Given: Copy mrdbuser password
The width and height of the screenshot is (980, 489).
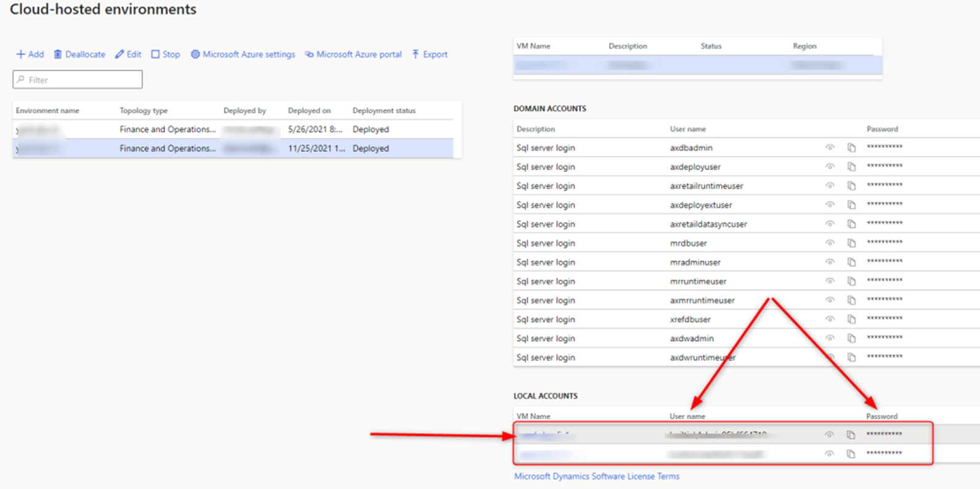Looking at the screenshot, I should point(851,242).
